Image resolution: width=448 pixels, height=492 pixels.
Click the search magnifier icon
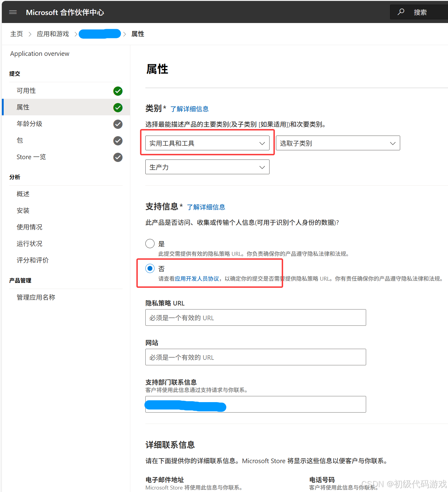pos(401,12)
